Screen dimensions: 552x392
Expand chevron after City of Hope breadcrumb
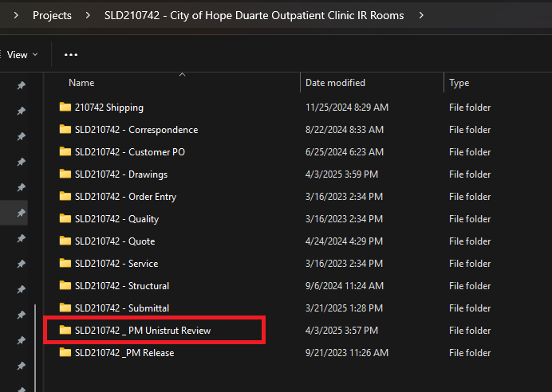421,15
